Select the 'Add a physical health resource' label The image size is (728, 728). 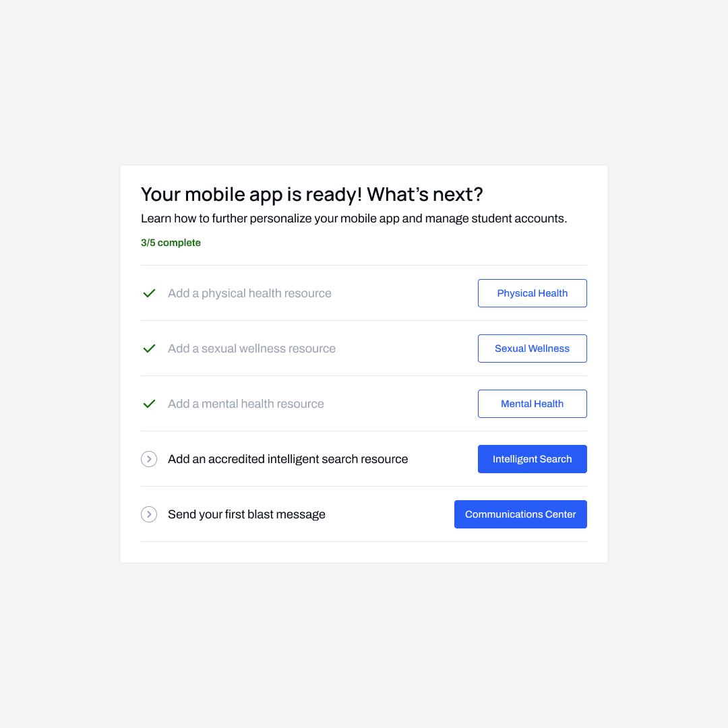249,293
